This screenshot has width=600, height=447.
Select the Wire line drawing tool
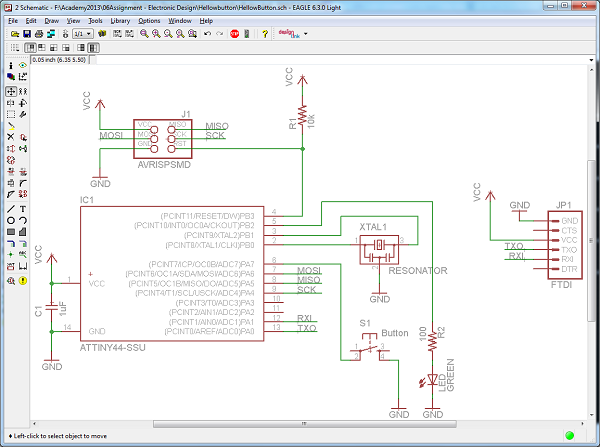coord(11,209)
